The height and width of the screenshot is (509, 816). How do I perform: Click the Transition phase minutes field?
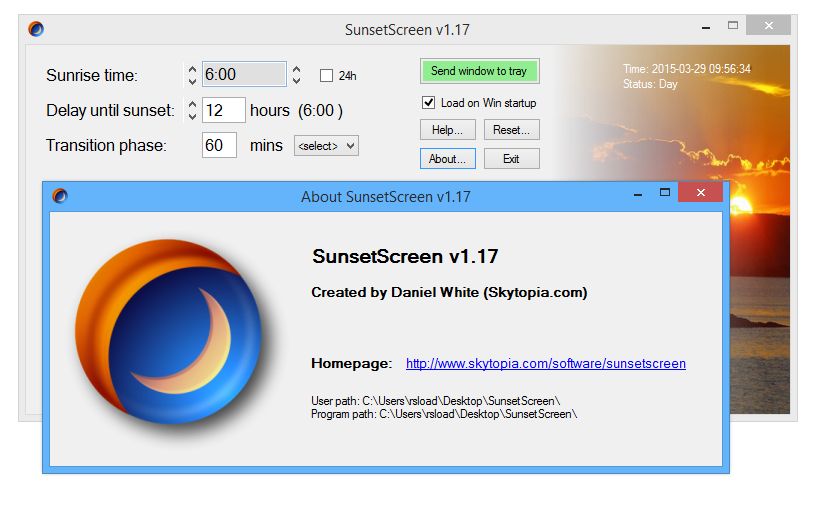[219, 145]
